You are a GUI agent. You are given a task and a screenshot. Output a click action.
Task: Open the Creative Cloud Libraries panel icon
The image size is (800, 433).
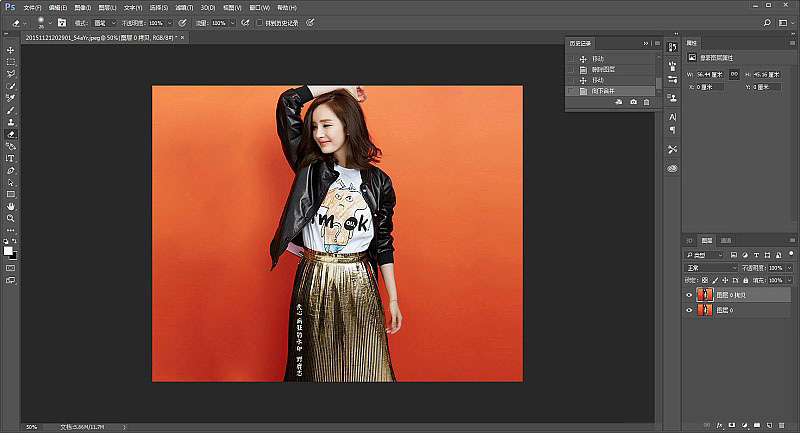click(672, 168)
